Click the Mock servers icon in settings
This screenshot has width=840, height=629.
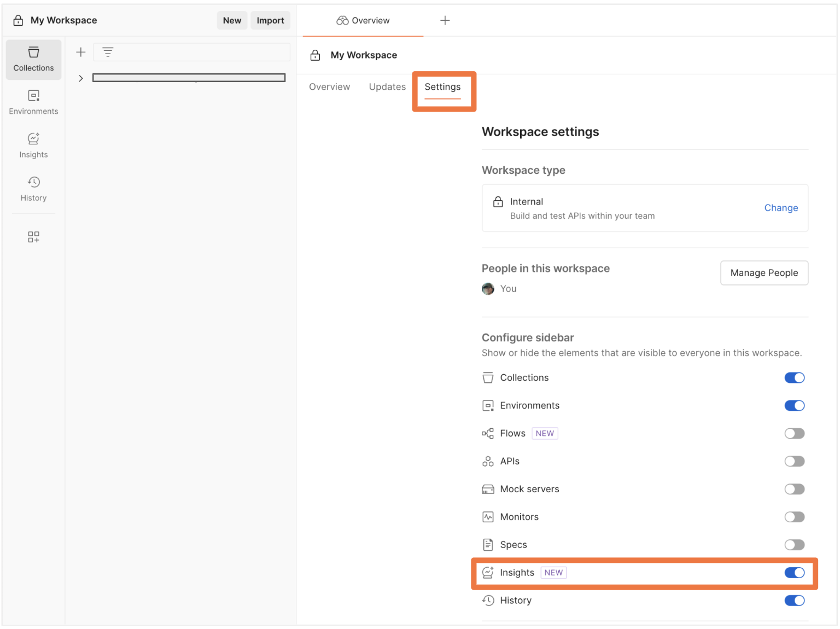pyautogui.click(x=488, y=490)
